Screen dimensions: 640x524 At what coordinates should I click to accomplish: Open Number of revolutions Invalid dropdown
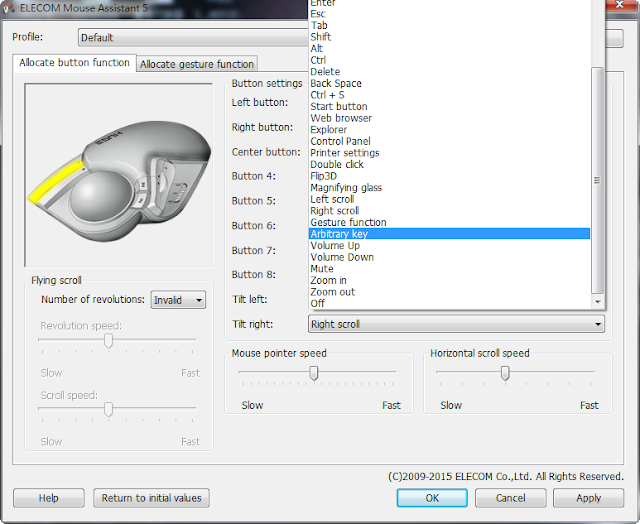click(x=178, y=300)
